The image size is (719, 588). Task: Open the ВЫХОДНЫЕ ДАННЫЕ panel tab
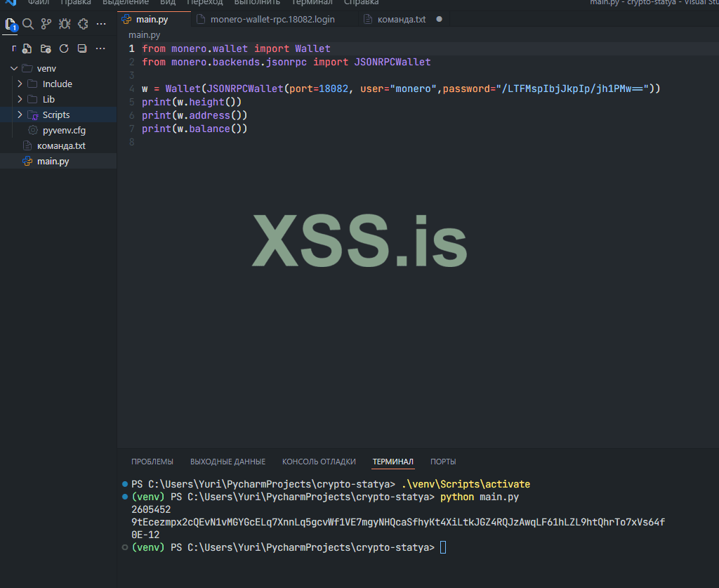pyautogui.click(x=228, y=462)
